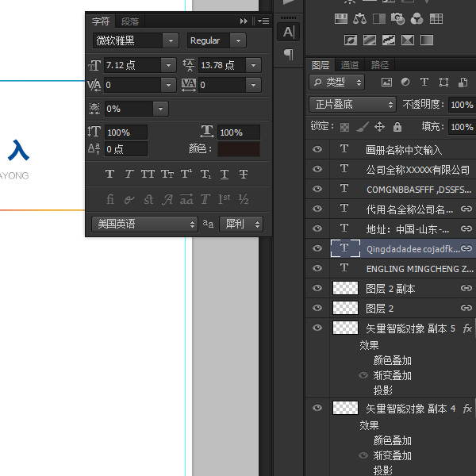Lock transparent pixels icon
This screenshot has height=476, width=476.
click(344, 127)
